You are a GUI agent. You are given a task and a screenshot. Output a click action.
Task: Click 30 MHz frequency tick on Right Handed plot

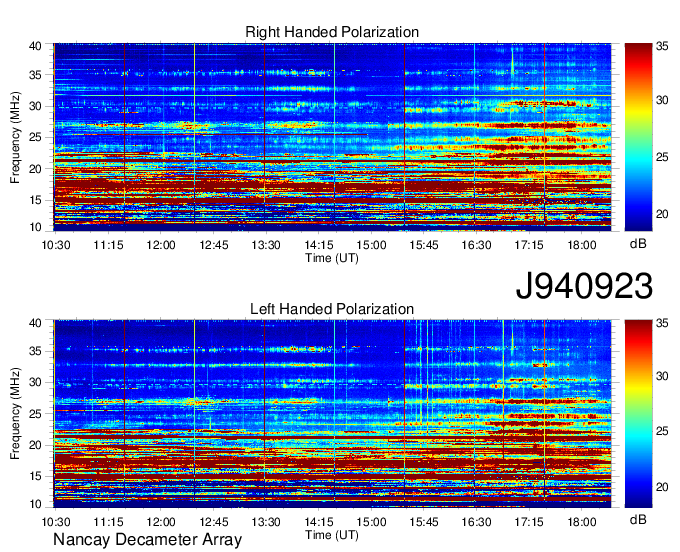click(35, 107)
